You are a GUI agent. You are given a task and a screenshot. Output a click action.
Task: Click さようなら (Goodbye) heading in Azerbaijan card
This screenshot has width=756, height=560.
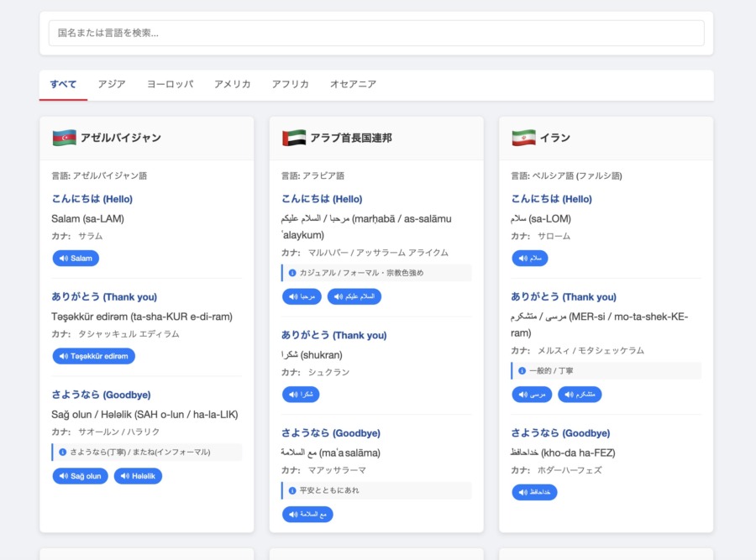[x=102, y=395]
